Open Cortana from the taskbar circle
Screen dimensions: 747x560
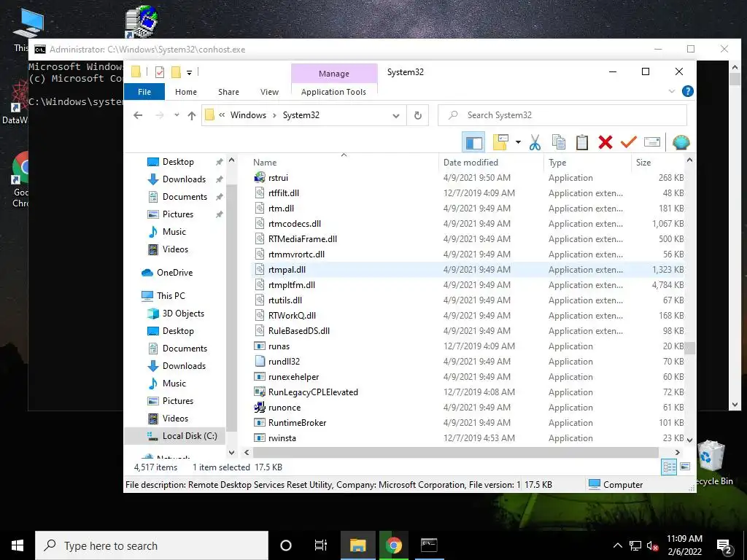pyautogui.click(x=286, y=545)
